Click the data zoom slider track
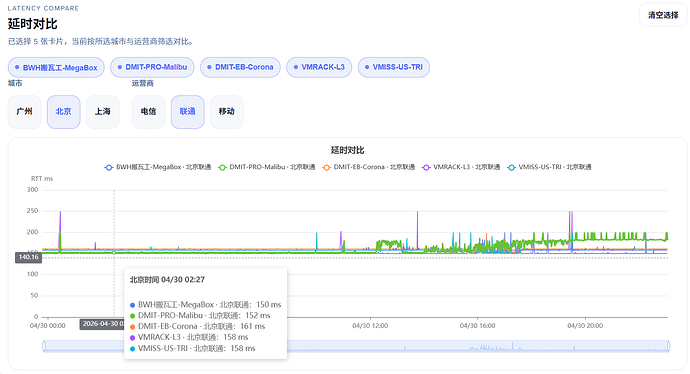 (x=356, y=346)
